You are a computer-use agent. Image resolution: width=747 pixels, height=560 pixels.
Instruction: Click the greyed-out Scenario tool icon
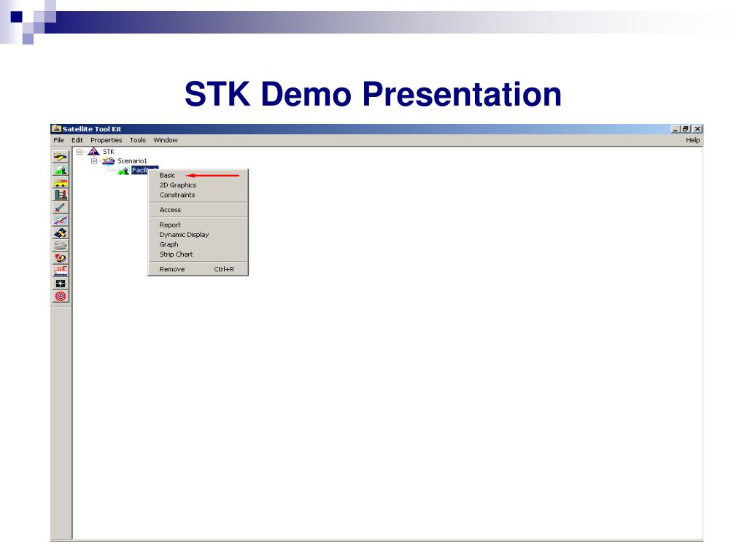[61, 246]
